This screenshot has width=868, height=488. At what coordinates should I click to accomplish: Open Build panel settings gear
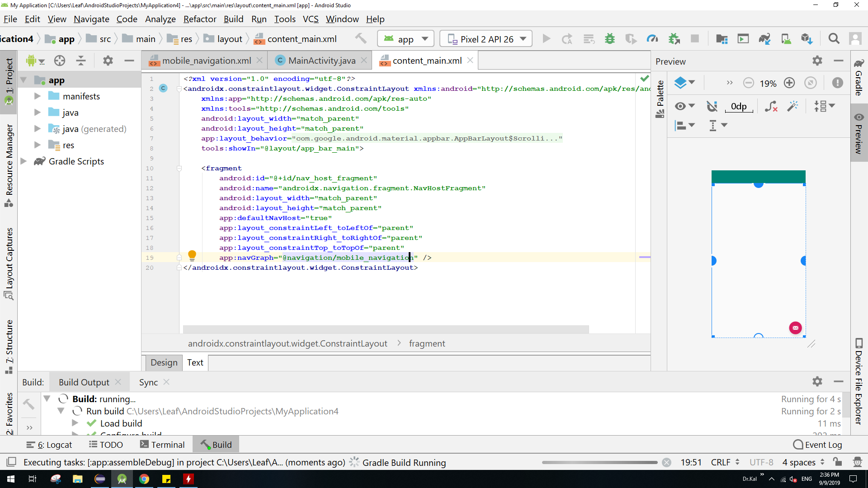coord(817,381)
